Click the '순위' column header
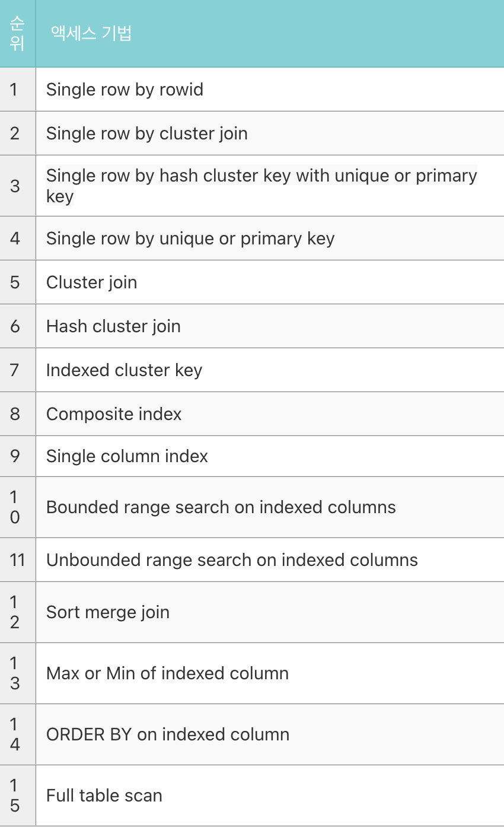Image resolution: width=504 pixels, height=827 pixels. (x=18, y=33)
